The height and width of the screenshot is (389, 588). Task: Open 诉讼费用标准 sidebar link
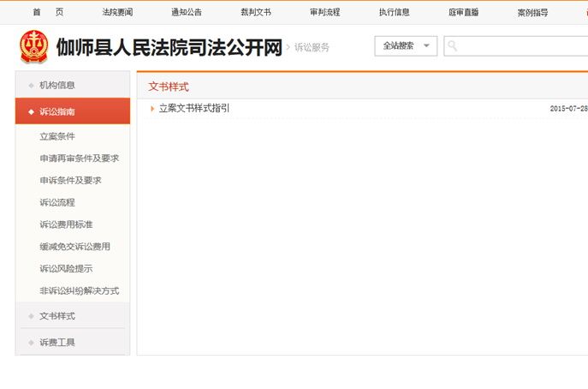coord(66,224)
